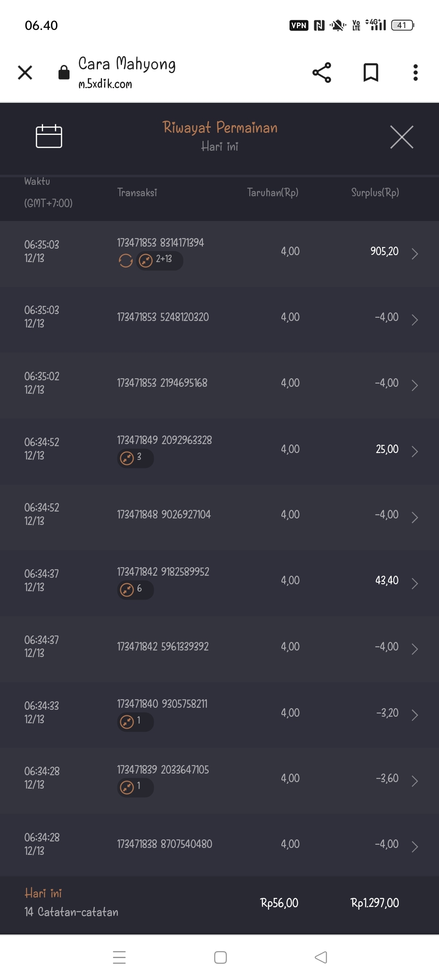Expand the 25,00 surplus transaction
Viewport: 439px width, 980px height.
click(x=415, y=451)
